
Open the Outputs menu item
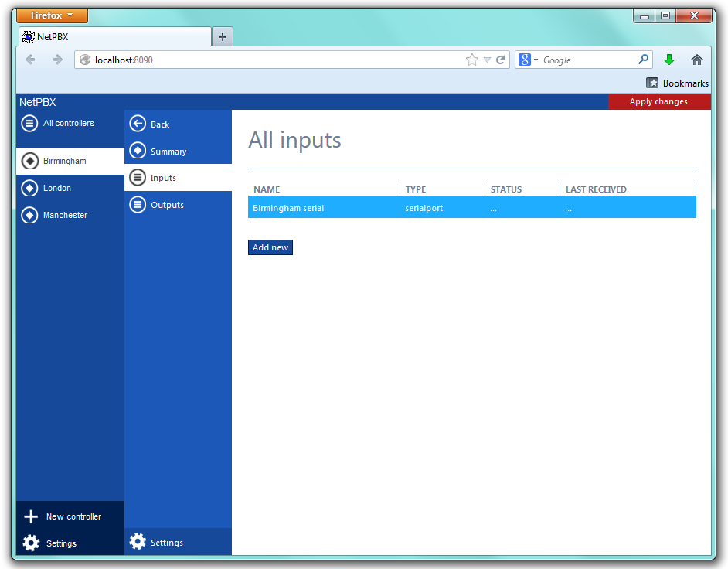[167, 205]
